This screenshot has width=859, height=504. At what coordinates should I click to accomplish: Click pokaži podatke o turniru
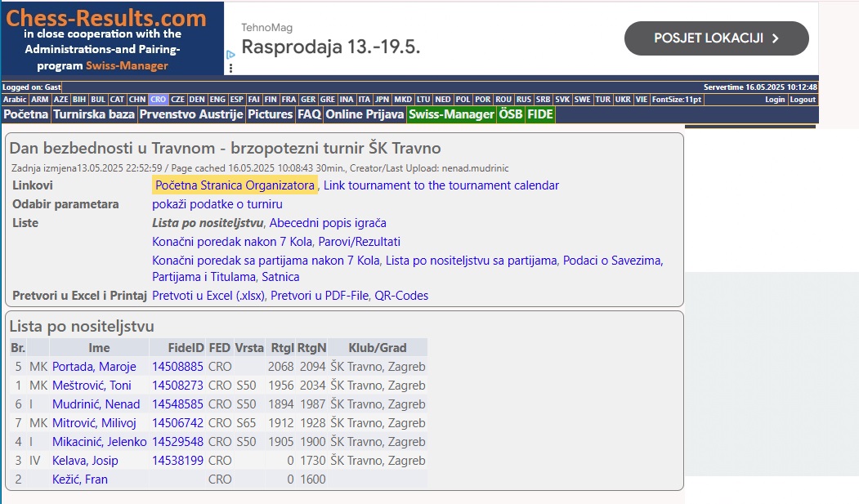pyautogui.click(x=217, y=204)
